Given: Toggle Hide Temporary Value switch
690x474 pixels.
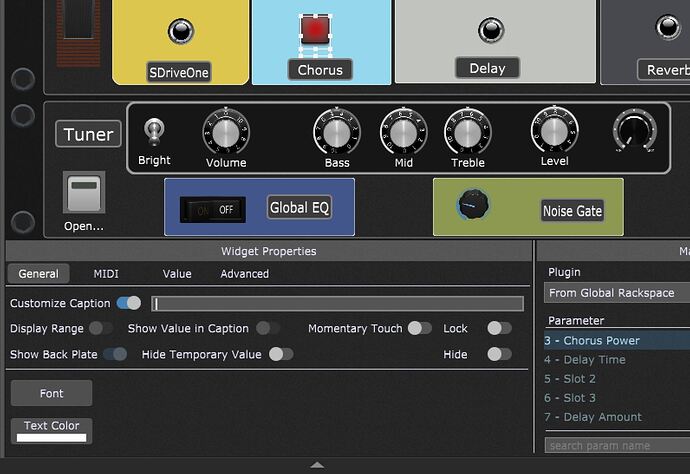Looking at the screenshot, I should tap(281, 354).
